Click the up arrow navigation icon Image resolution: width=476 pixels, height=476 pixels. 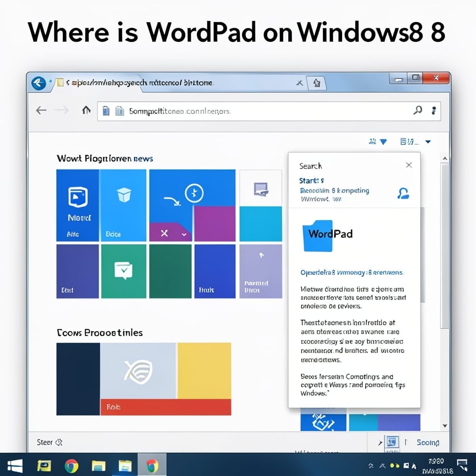tap(86, 110)
